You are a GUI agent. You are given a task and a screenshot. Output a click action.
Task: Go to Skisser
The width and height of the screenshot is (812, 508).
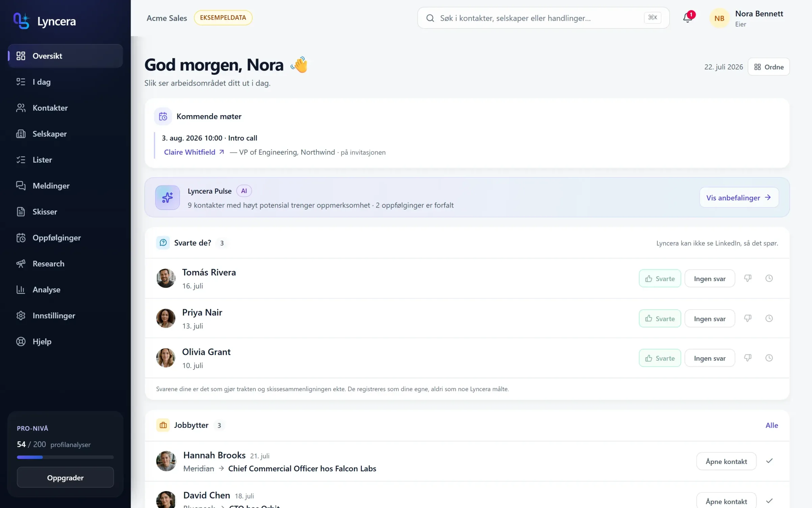click(x=65, y=212)
